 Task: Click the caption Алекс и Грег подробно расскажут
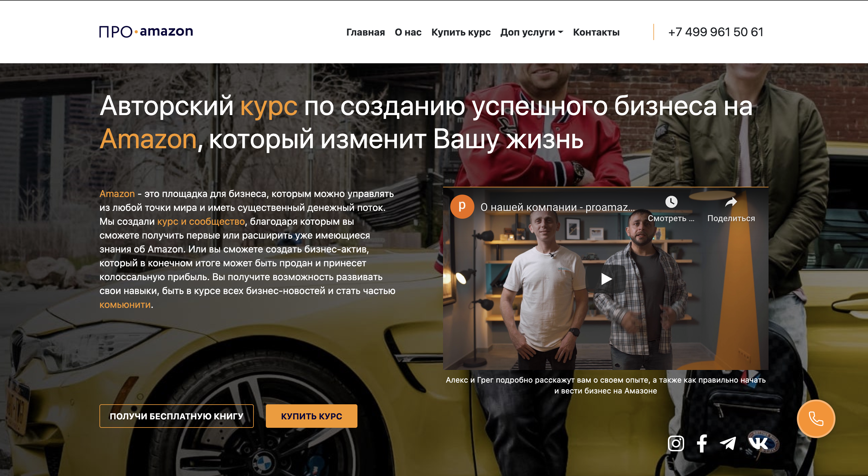[x=605, y=385]
